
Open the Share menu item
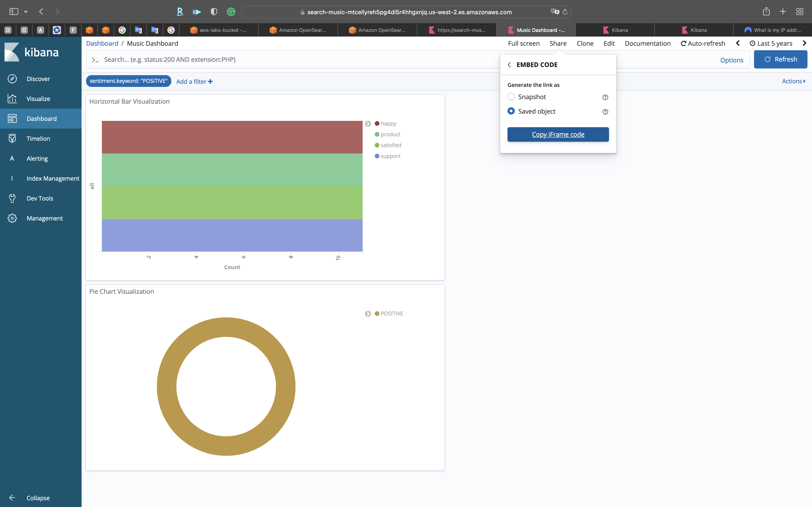coord(558,43)
